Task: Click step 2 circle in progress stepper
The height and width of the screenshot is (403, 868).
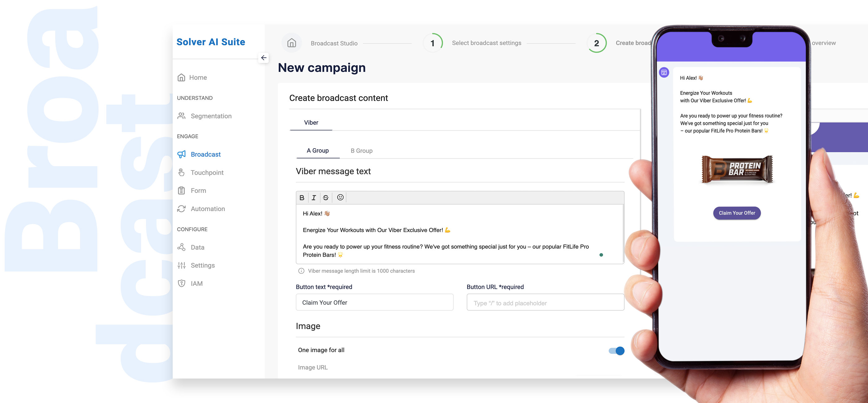Action: click(596, 43)
